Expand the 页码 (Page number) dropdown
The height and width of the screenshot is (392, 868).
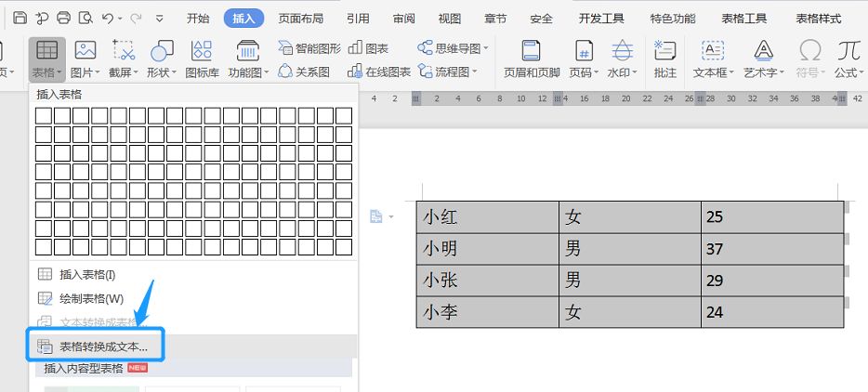(584, 72)
